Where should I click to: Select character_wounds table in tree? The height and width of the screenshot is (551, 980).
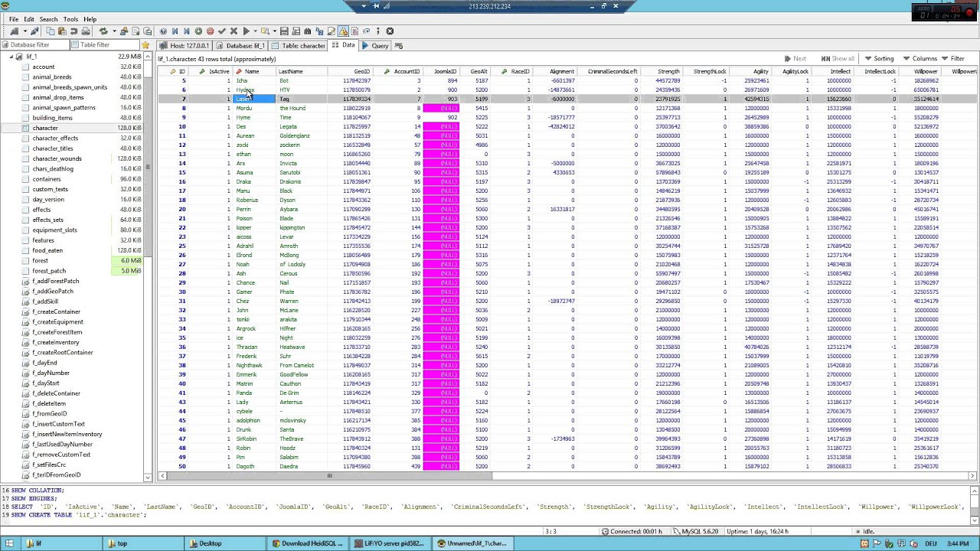click(57, 158)
